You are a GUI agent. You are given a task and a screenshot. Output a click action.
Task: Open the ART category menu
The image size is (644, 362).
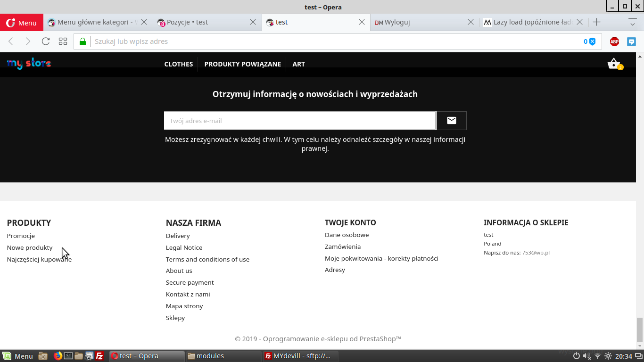299,64
